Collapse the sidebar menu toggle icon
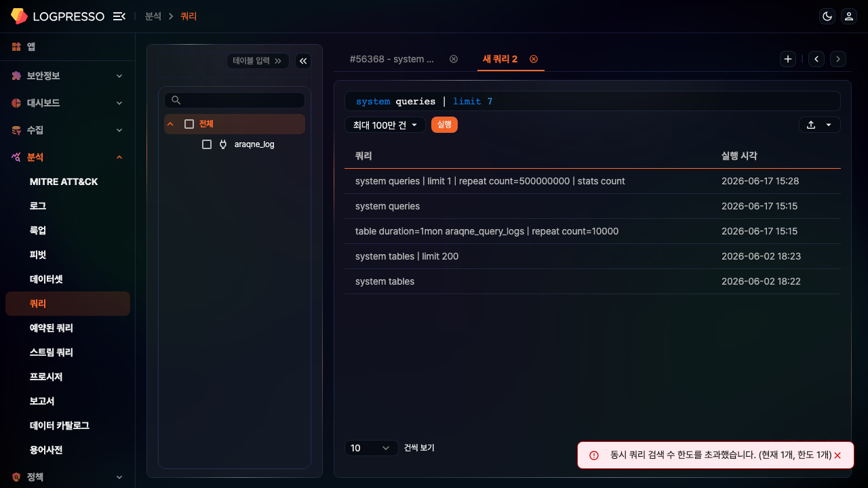Viewport: 868px width, 488px height. point(119,16)
